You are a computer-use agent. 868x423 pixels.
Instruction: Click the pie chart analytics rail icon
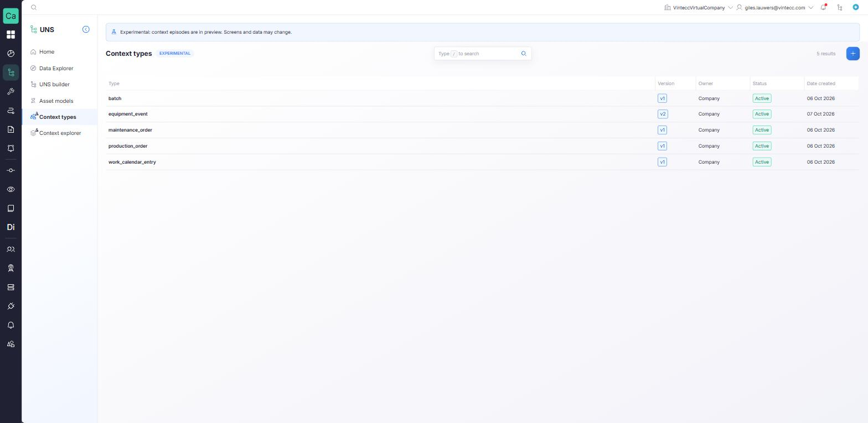click(x=11, y=54)
